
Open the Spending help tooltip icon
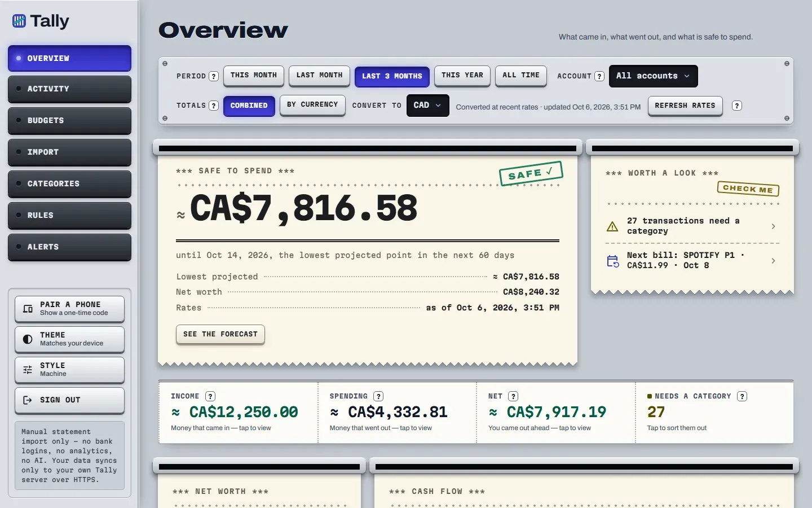coord(379,396)
